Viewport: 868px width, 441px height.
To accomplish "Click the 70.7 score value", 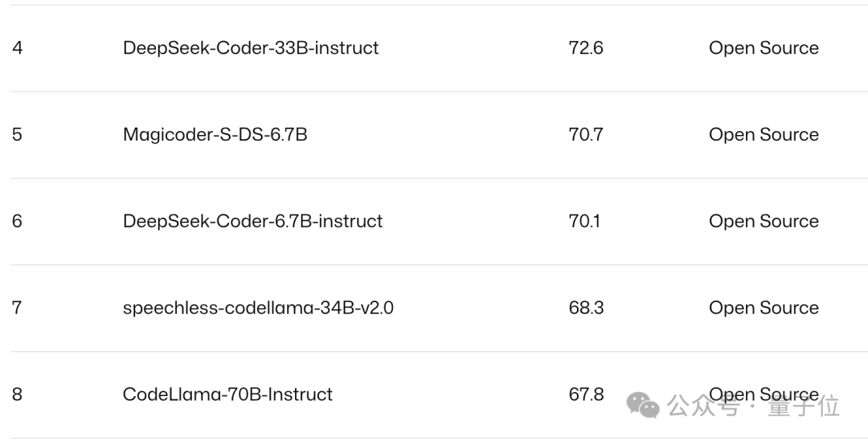I will tap(586, 135).
